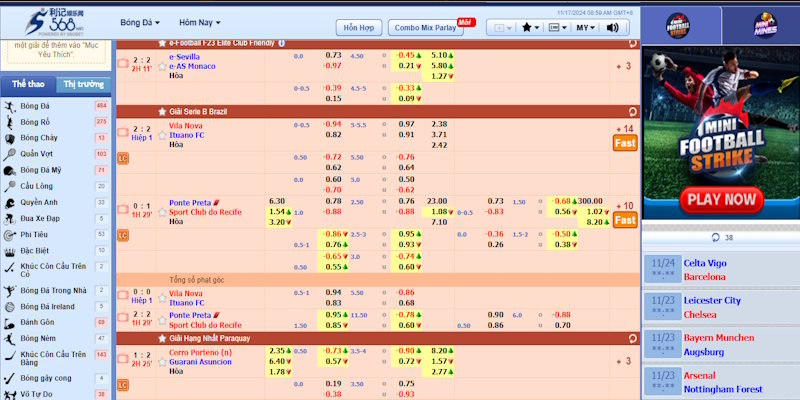Screen dimensions: 800x400
Task: Select Đặc Biệt crown icon
Action: coord(10,252)
